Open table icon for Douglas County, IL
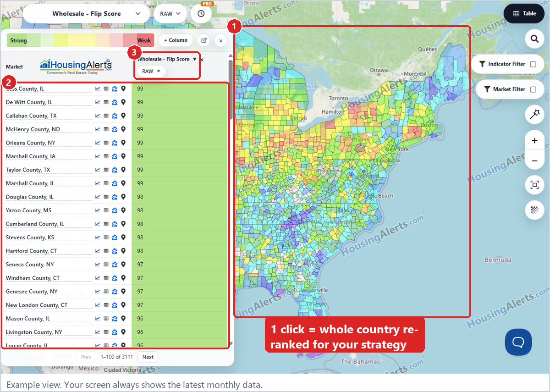The width and height of the screenshot is (550, 392). pyautogui.click(x=106, y=197)
